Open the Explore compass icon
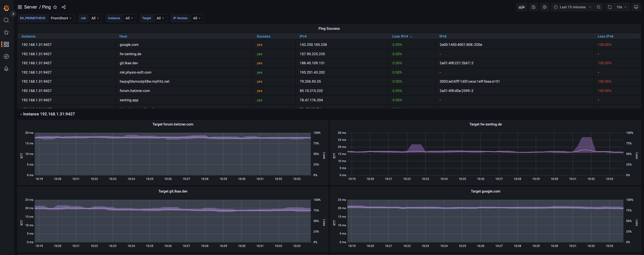Screen dimensions: 644x255 pyautogui.click(x=6, y=56)
